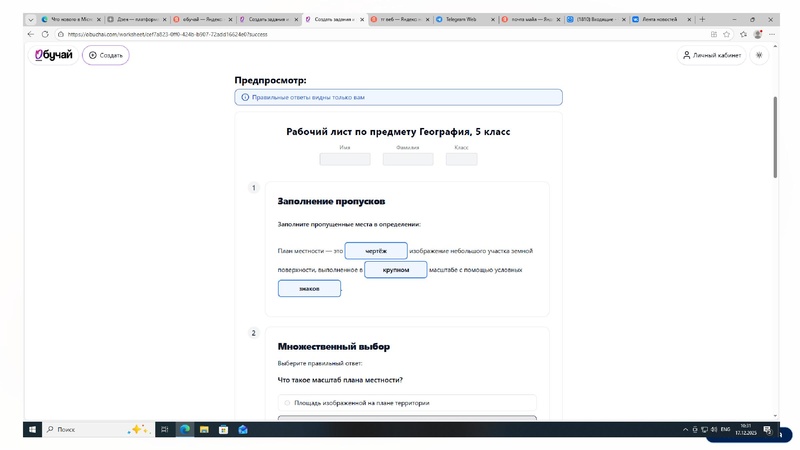Click the blank filled with 'крупном'

tap(396, 270)
